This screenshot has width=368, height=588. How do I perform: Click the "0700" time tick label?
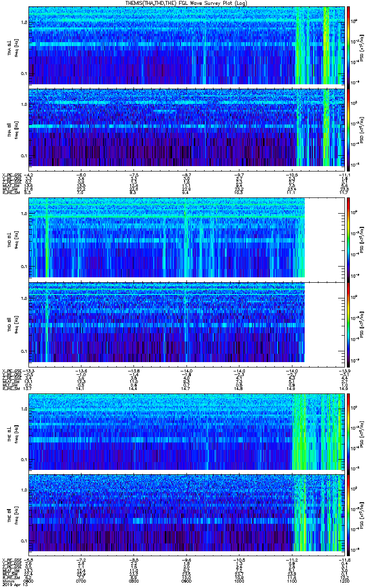[x=81, y=582]
